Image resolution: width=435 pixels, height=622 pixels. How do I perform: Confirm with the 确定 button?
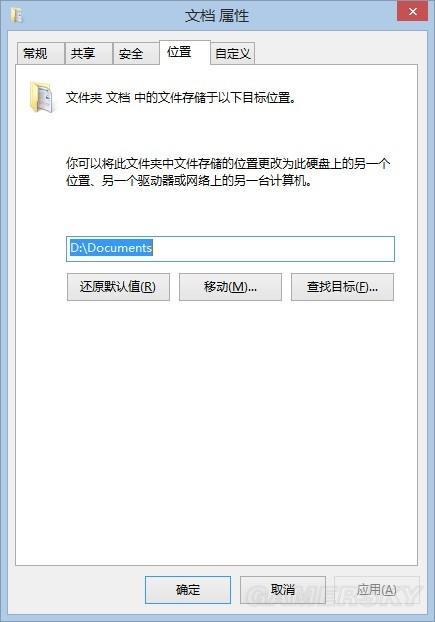(x=188, y=590)
